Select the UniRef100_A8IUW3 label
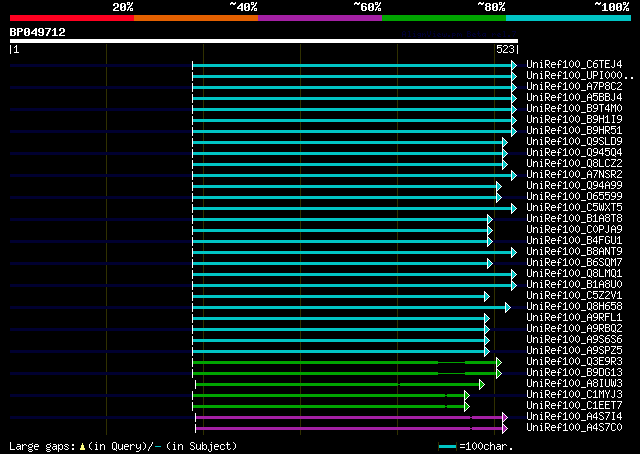 [x=574, y=384]
